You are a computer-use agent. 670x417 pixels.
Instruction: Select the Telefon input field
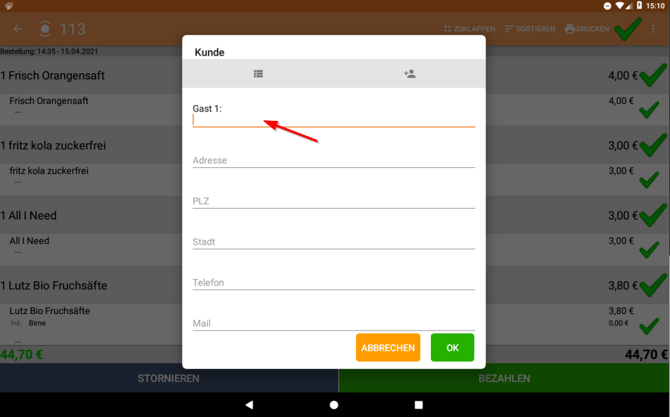click(334, 282)
